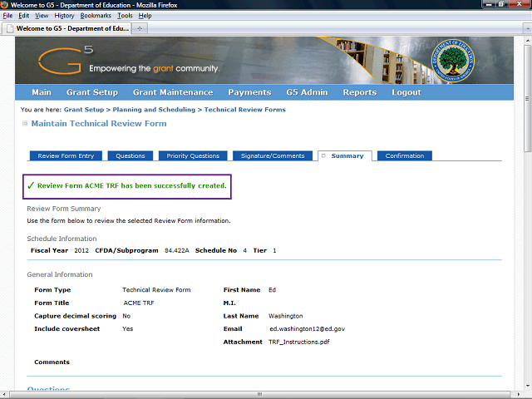532x399 pixels.
Task: Click the small icon on the Summary tab
Action: [323, 155]
